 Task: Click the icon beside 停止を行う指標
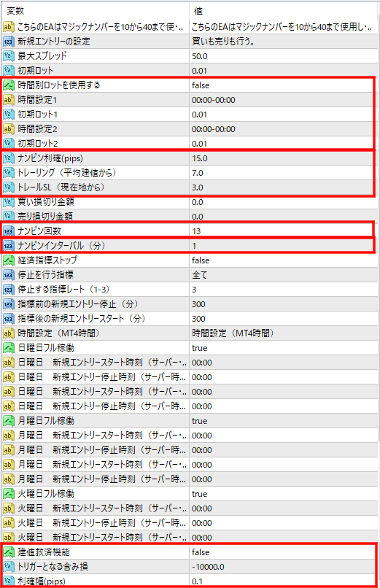point(9,275)
